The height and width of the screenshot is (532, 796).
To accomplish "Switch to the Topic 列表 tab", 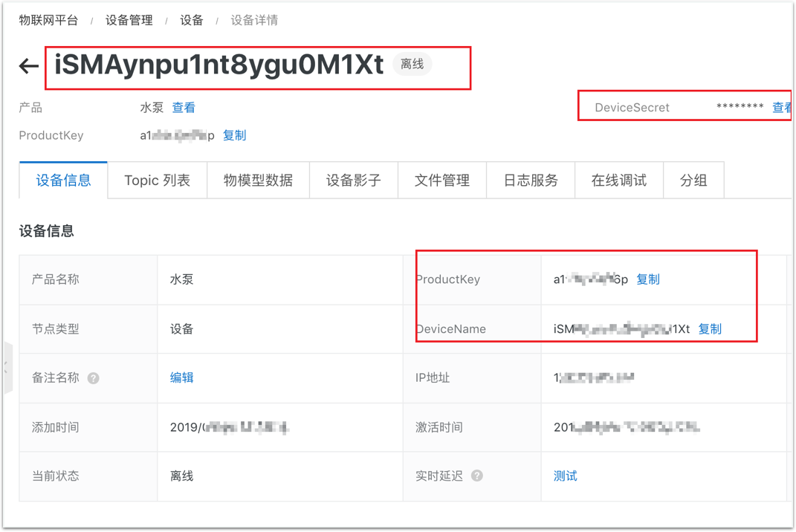I will coord(158,181).
